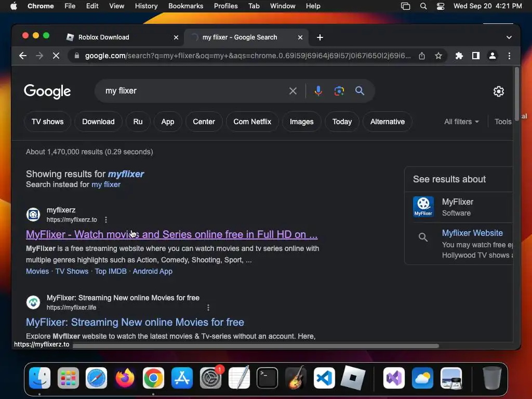The image size is (532, 399).
Task: Select the my flixer Google Search tab
Action: (246, 37)
